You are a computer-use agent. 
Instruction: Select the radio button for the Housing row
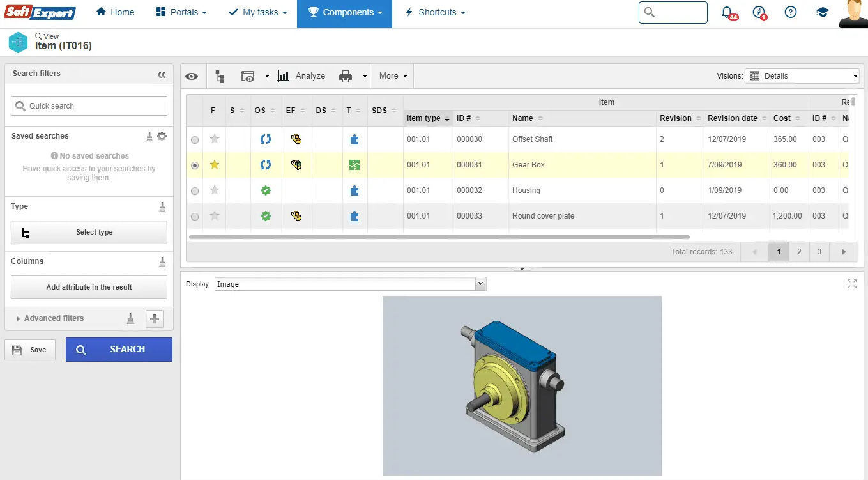194,190
